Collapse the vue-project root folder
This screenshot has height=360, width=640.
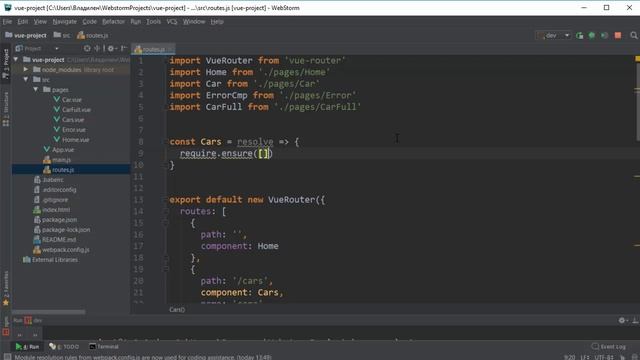pos(16,60)
